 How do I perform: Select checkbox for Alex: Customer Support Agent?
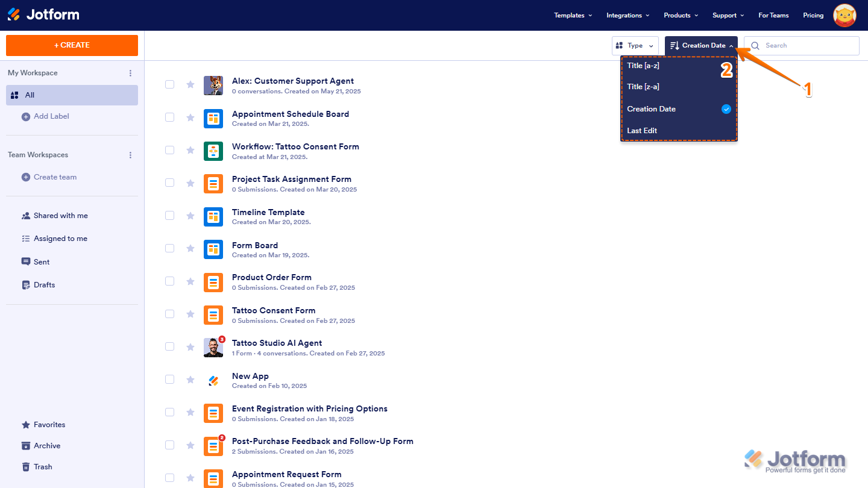tap(170, 84)
